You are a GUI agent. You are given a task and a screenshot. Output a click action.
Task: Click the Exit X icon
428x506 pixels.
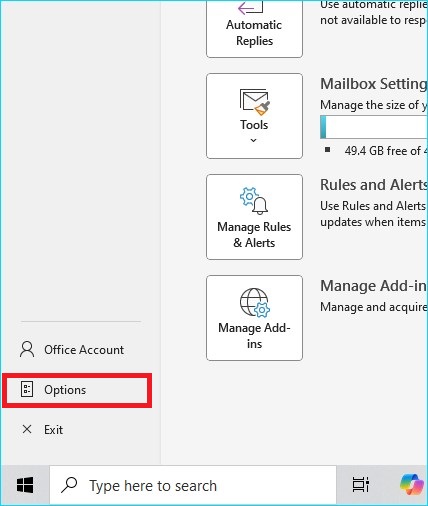[x=27, y=429]
